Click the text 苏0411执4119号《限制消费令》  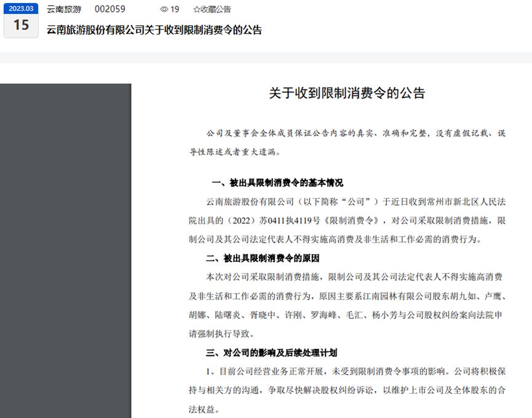[320, 221]
